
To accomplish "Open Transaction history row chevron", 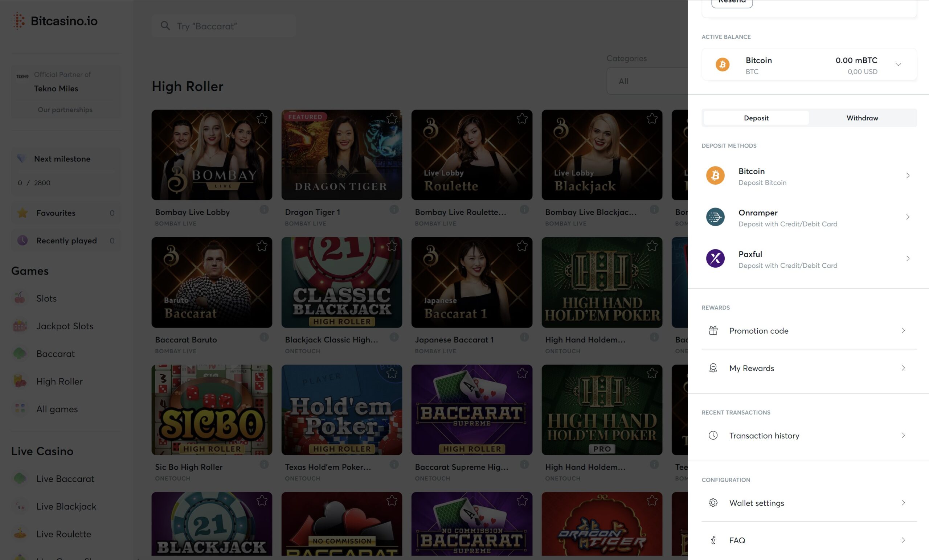I will [903, 435].
